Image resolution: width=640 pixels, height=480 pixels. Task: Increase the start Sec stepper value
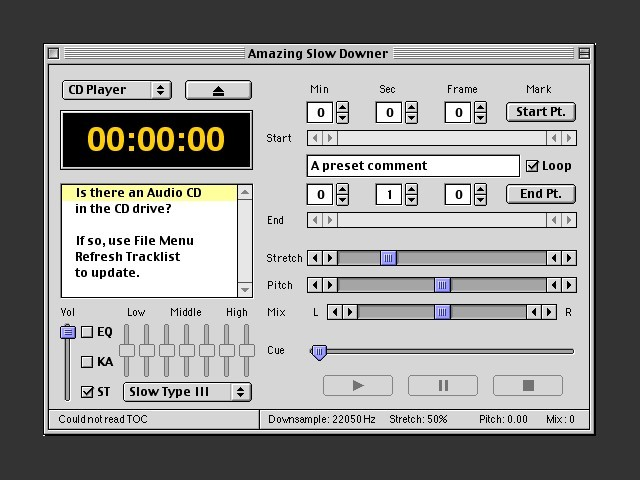coord(411,107)
